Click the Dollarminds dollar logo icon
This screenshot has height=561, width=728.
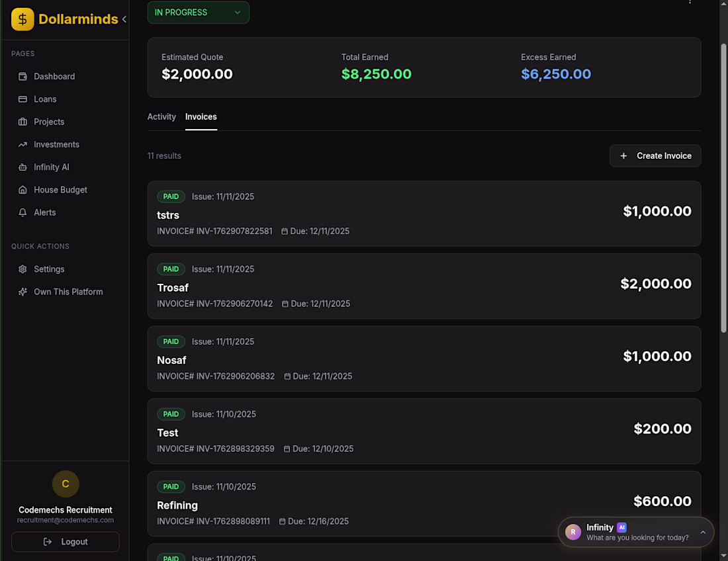coord(23,19)
